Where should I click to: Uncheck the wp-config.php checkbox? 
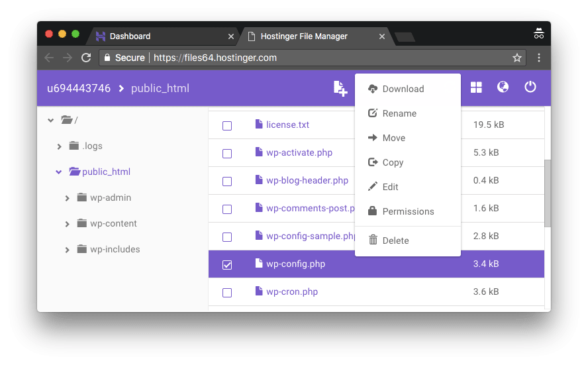227,265
